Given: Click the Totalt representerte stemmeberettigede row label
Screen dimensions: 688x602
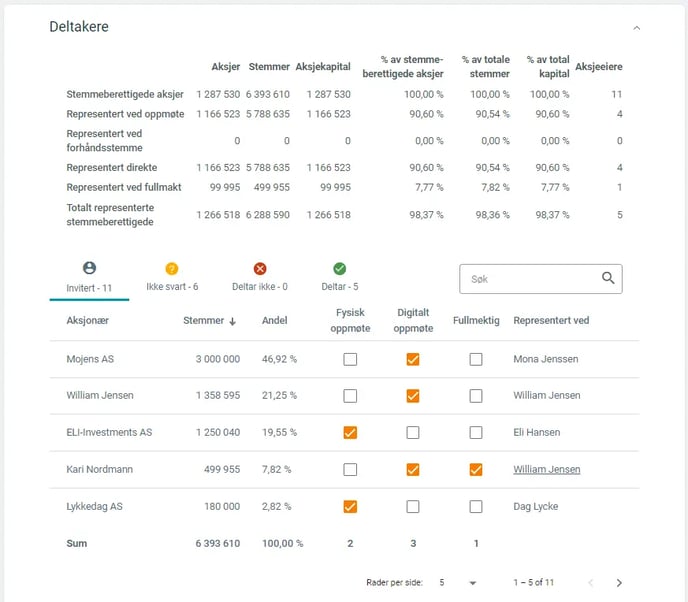Looking at the screenshot, I should [x=110, y=215].
